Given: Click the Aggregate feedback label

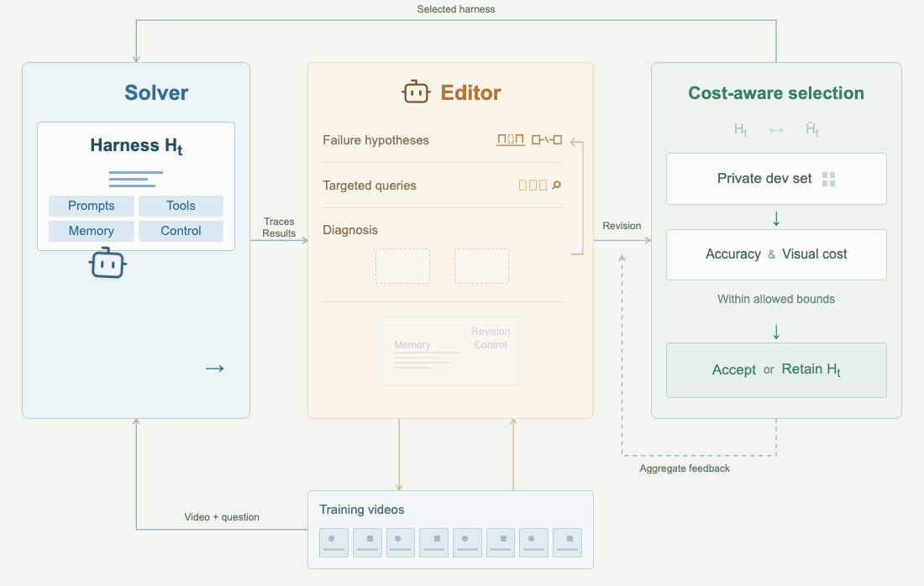Looking at the screenshot, I should click(685, 468).
